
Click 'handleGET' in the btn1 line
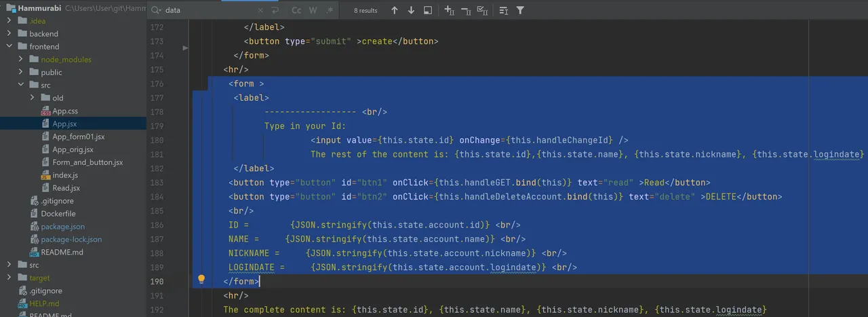[488, 183]
